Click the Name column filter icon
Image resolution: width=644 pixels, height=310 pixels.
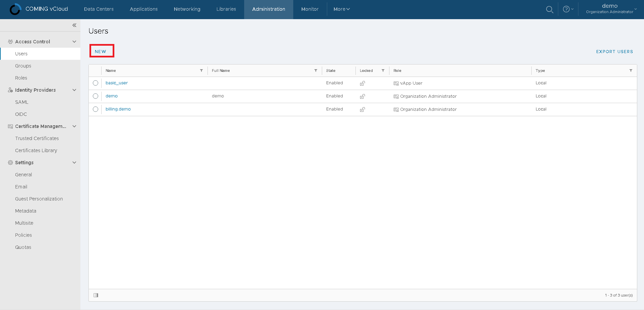tap(201, 71)
